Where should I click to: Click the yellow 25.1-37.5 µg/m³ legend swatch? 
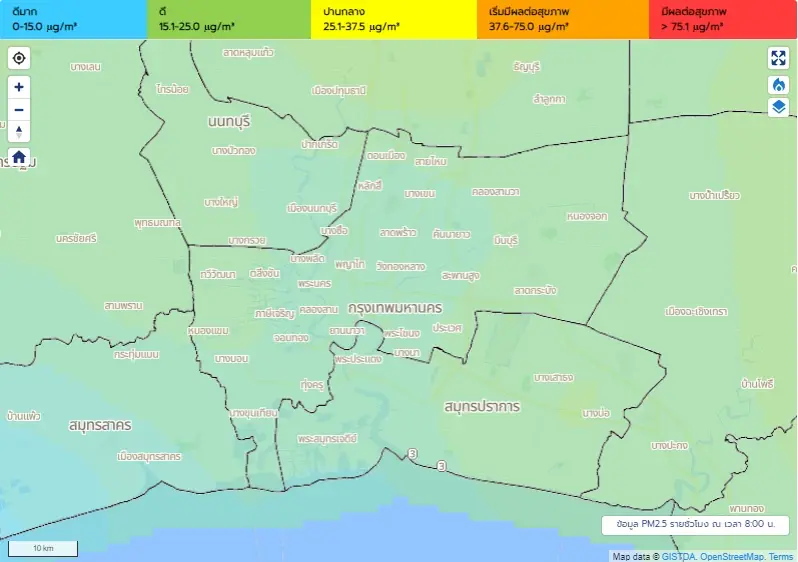394,19
